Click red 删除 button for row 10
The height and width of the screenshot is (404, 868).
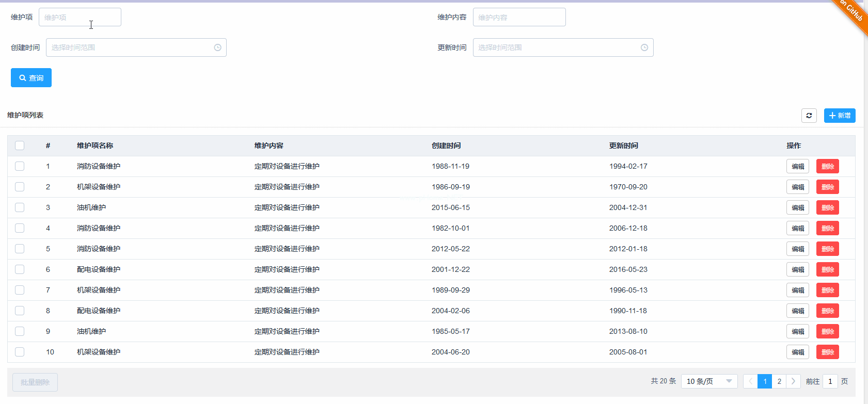827,352
